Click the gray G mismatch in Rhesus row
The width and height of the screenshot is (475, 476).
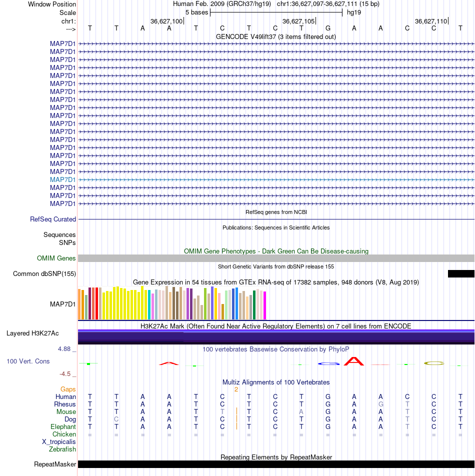pos(380,404)
